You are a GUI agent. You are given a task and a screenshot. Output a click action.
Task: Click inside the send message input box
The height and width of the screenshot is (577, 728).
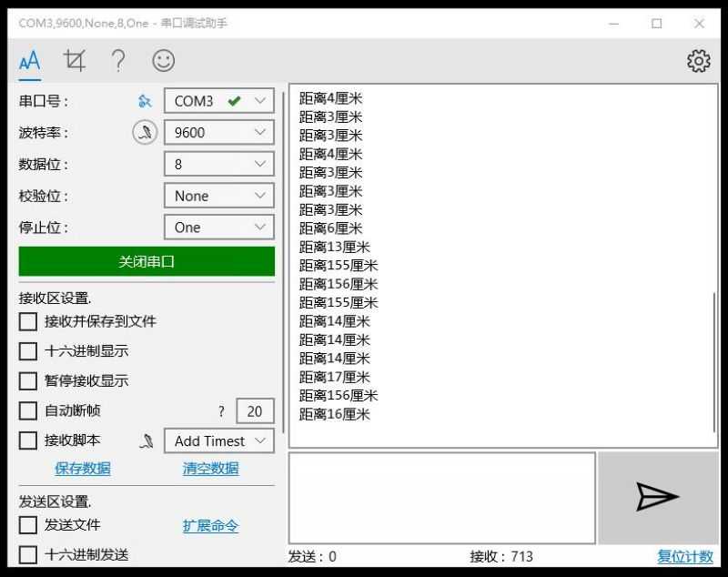tap(440, 497)
